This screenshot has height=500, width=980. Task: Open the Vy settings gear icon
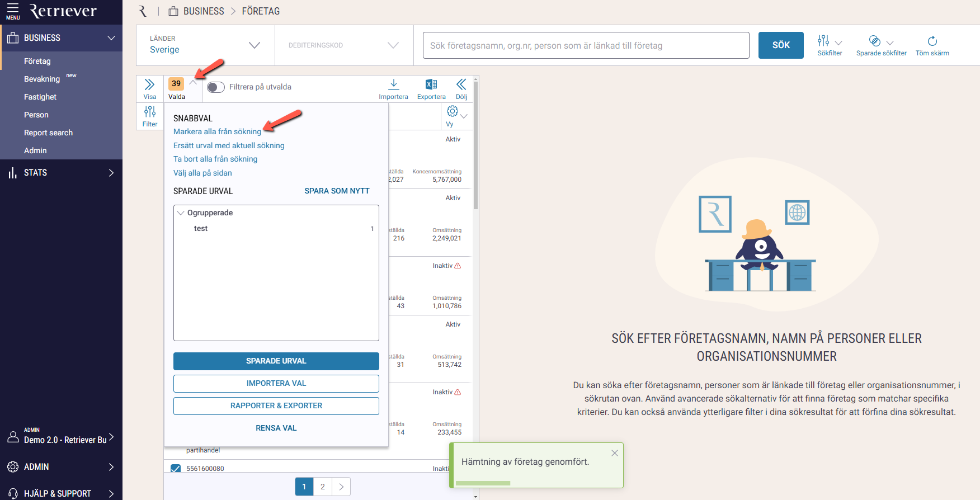tap(453, 111)
